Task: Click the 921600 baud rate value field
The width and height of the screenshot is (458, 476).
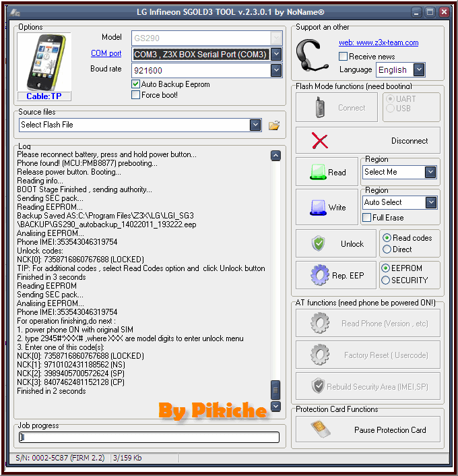Action: tap(201, 70)
